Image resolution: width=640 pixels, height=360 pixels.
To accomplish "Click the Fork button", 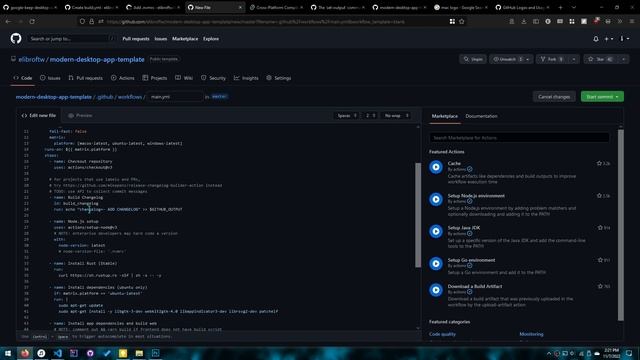I will tap(552, 59).
